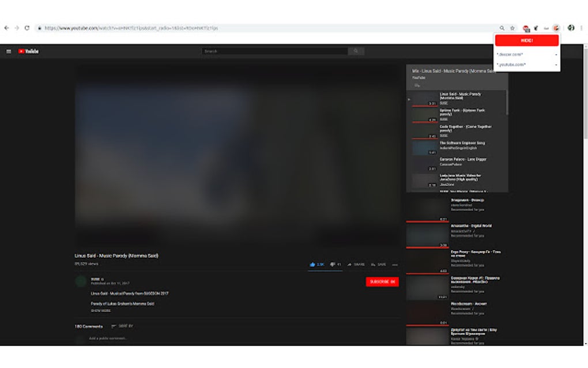Like the video with thumbs-up icon

[x=312, y=265]
